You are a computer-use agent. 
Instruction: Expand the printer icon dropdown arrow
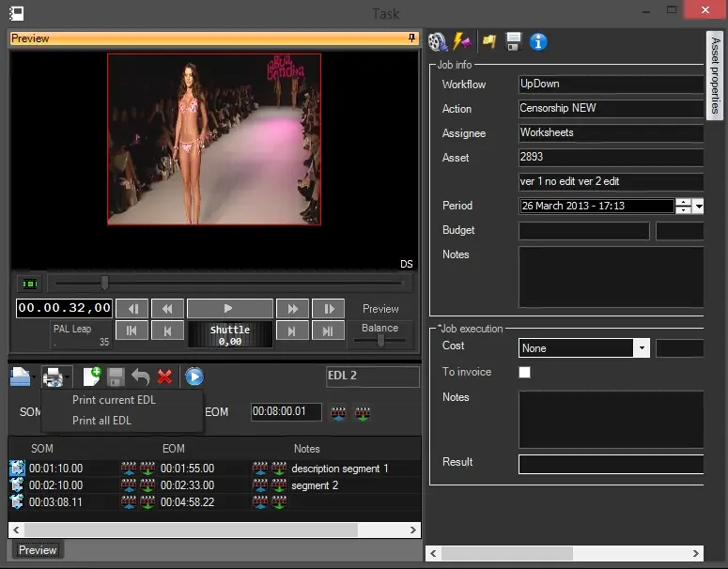pos(68,377)
